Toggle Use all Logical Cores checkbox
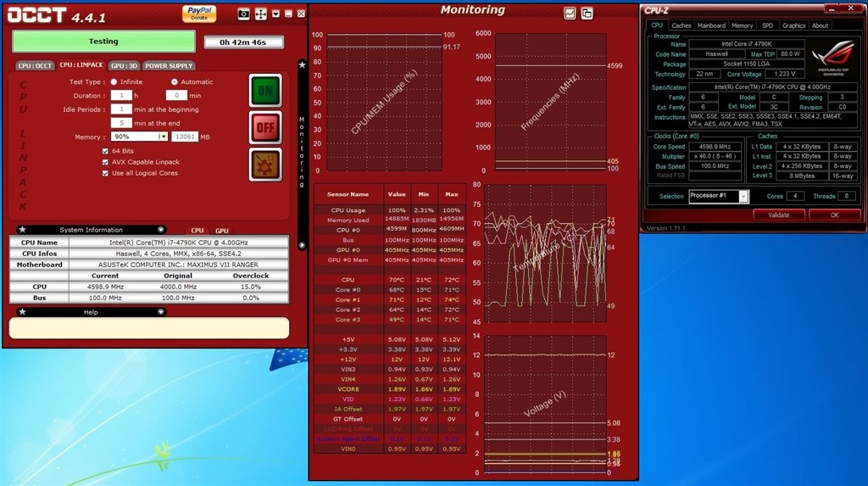 tap(105, 173)
